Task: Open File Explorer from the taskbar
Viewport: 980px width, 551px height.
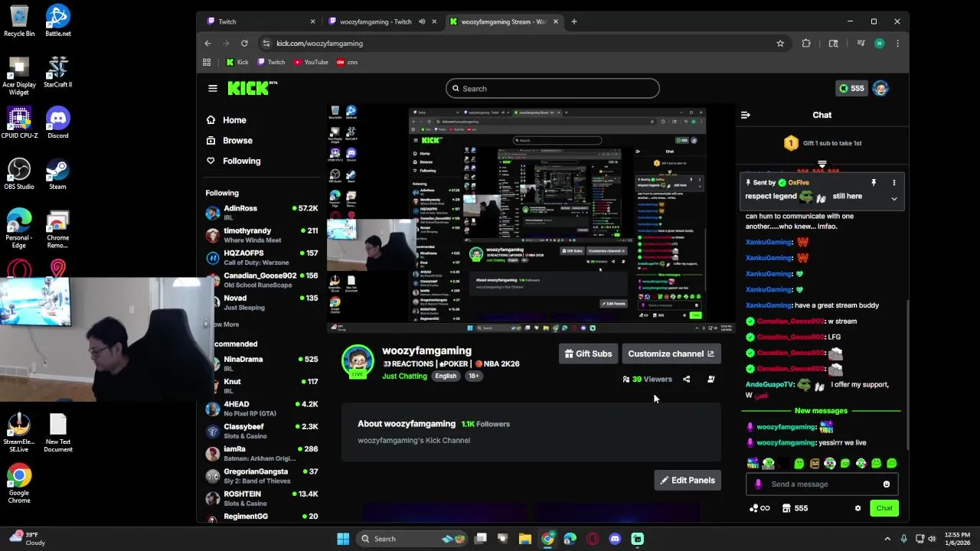Action: (525, 539)
